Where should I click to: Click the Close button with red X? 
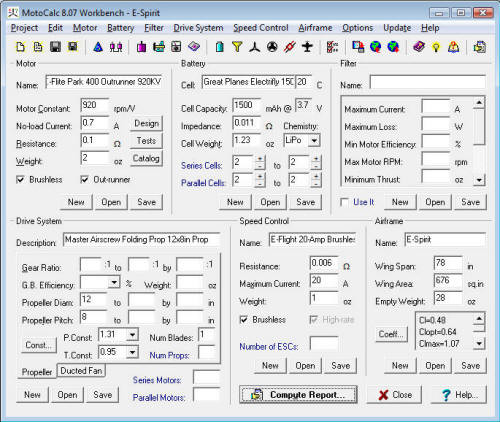pos(394,395)
